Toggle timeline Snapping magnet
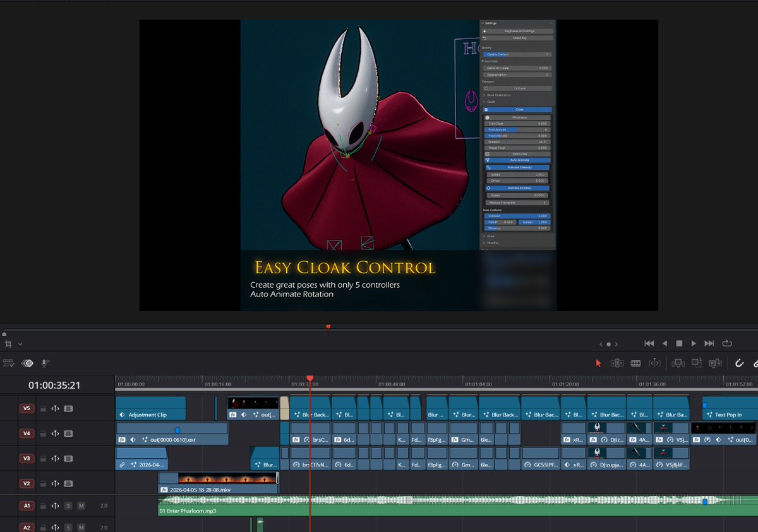The height and width of the screenshot is (532, 758). click(x=740, y=363)
